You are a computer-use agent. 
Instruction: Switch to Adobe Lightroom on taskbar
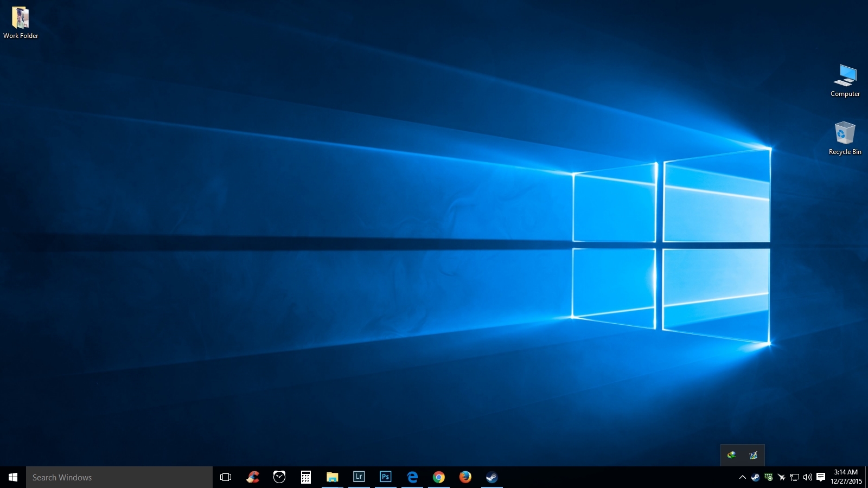tap(359, 477)
